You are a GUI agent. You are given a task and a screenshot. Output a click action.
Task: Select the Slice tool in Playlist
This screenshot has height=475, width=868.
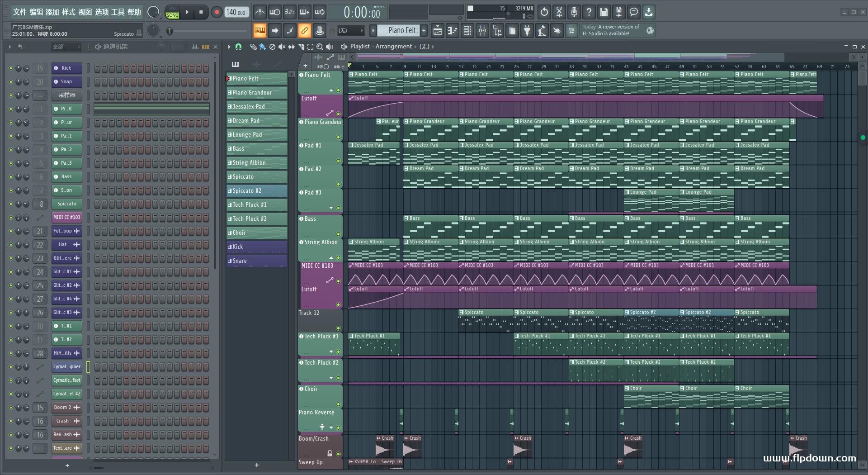[301, 47]
